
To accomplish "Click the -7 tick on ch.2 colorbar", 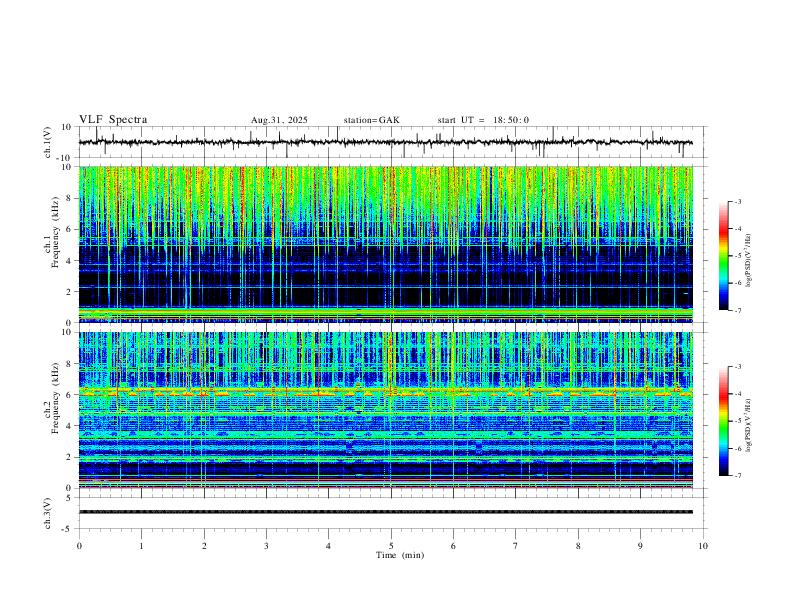I will tap(738, 476).
